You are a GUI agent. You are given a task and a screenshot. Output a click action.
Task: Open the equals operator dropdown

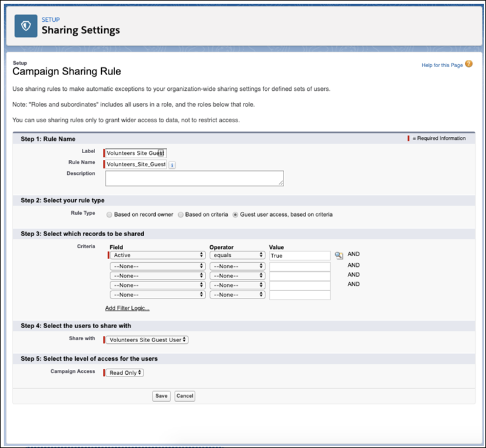237,256
